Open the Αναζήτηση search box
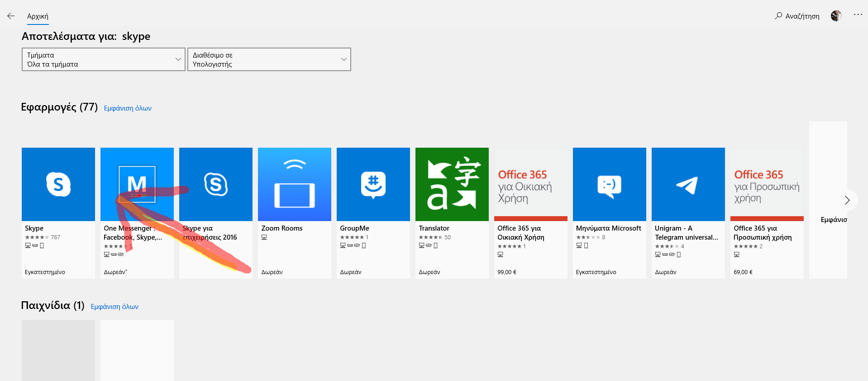Viewport: 868px width, 381px height. click(x=797, y=16)
